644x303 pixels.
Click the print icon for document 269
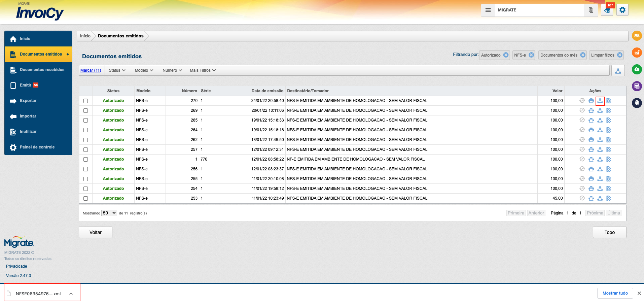pyautogui.click(x=591, y=110)
